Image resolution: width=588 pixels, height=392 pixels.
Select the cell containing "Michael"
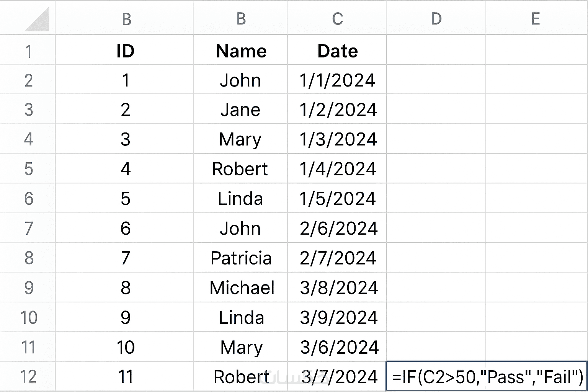[242, 288]
